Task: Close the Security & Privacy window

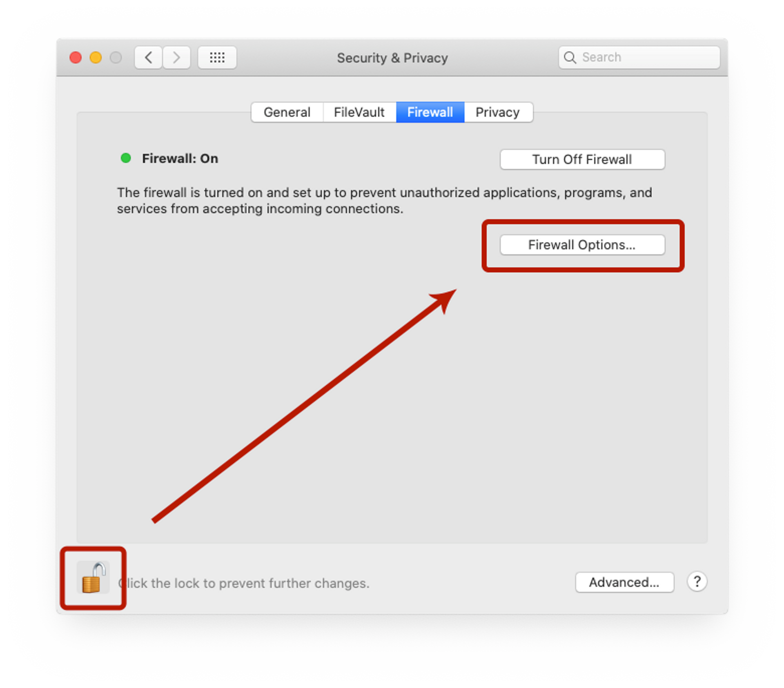Action: tap(76, 58)
